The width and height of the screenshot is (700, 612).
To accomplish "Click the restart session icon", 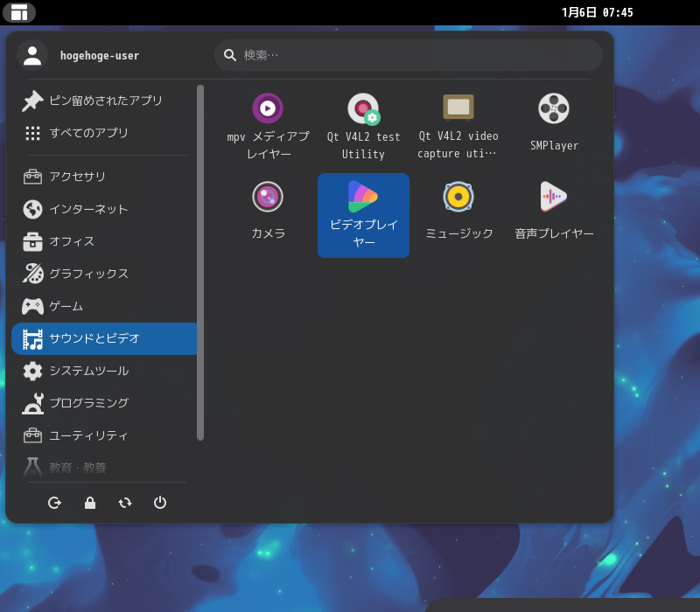I will click(125, 503).
